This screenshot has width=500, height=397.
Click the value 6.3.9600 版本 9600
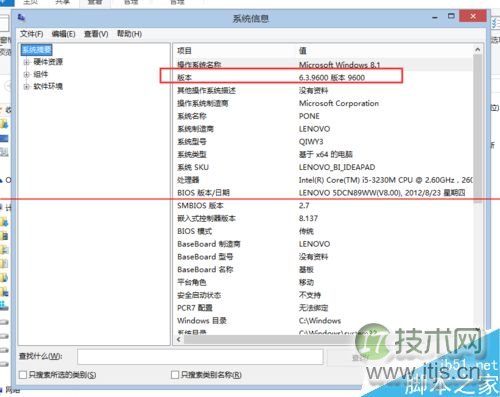pyautogui.click(x=332, y=78)
